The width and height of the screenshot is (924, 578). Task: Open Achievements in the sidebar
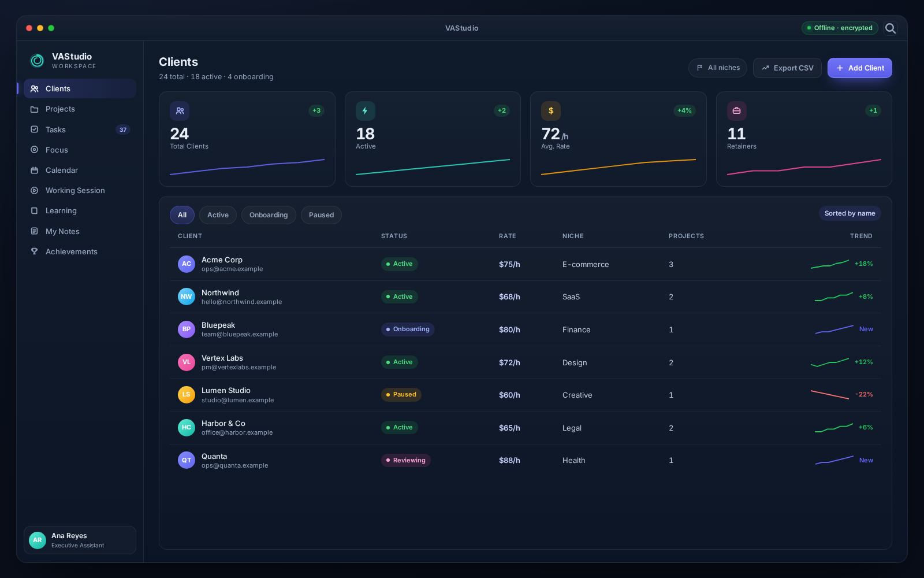tap(80, 251)
